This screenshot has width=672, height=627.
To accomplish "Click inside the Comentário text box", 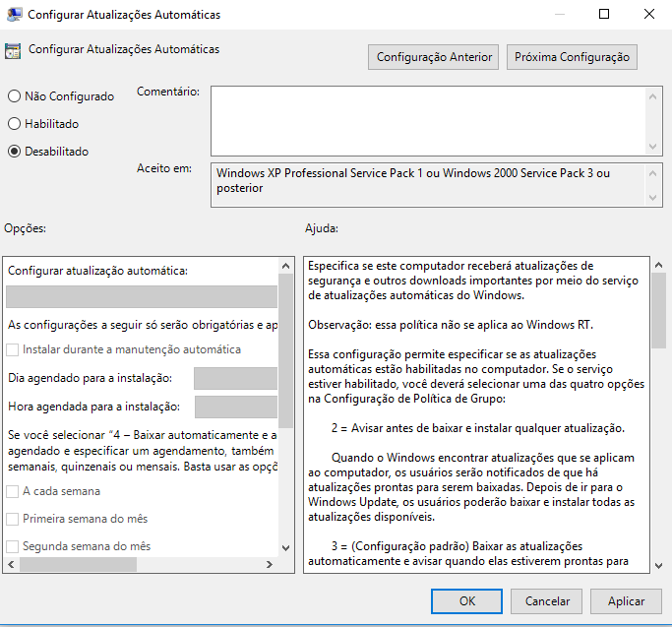I will 428,121.
